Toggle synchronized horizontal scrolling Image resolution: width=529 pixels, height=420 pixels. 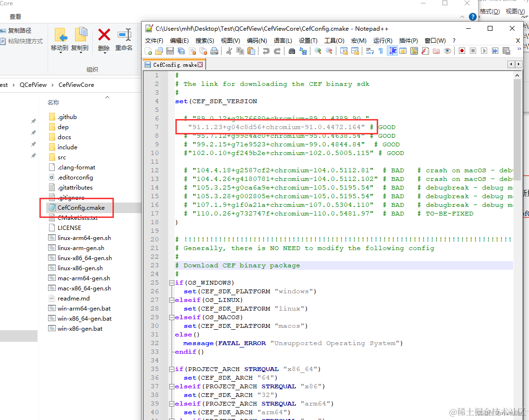[x=355, y=51]
